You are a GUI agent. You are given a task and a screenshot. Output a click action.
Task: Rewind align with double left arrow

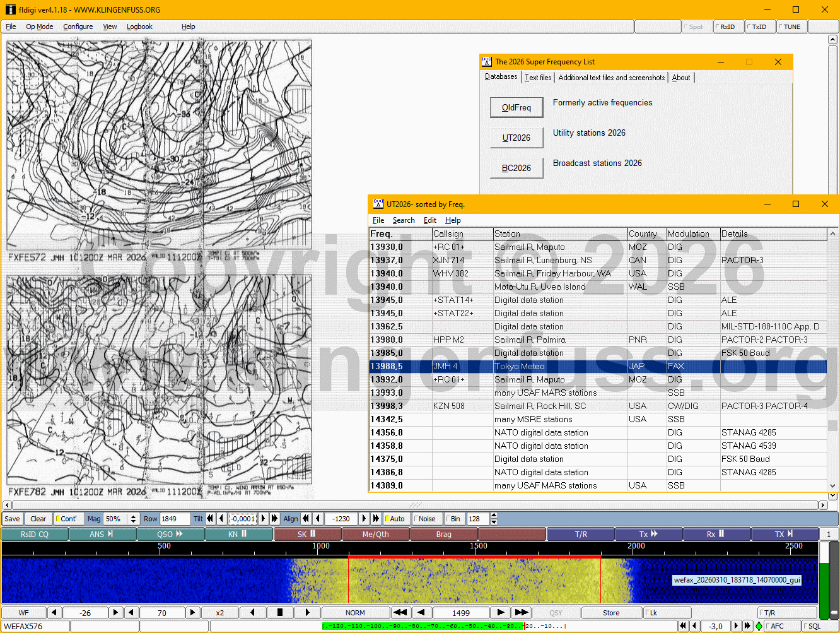coord(306,519)
